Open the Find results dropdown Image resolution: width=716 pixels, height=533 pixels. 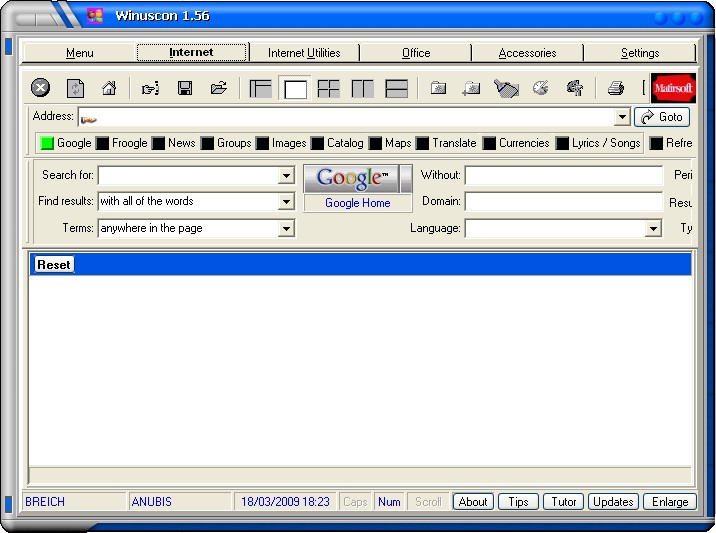point(286,201)
